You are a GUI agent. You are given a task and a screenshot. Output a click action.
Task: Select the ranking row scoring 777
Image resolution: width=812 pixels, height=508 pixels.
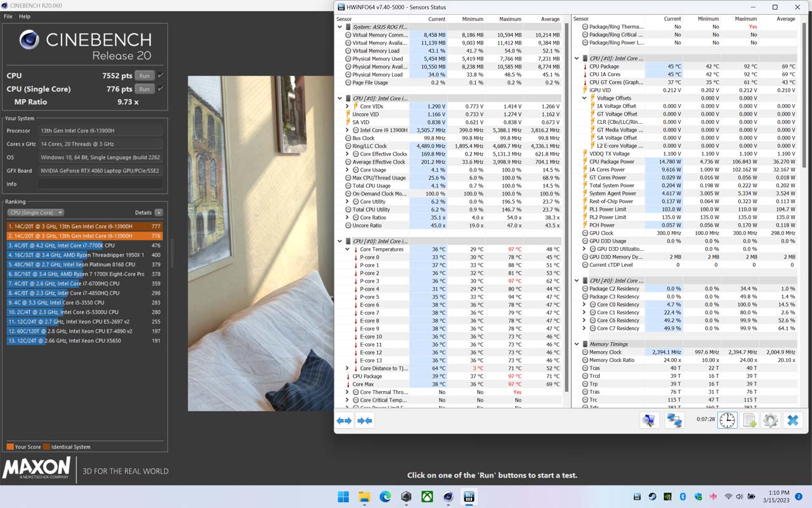click(84, 227)
